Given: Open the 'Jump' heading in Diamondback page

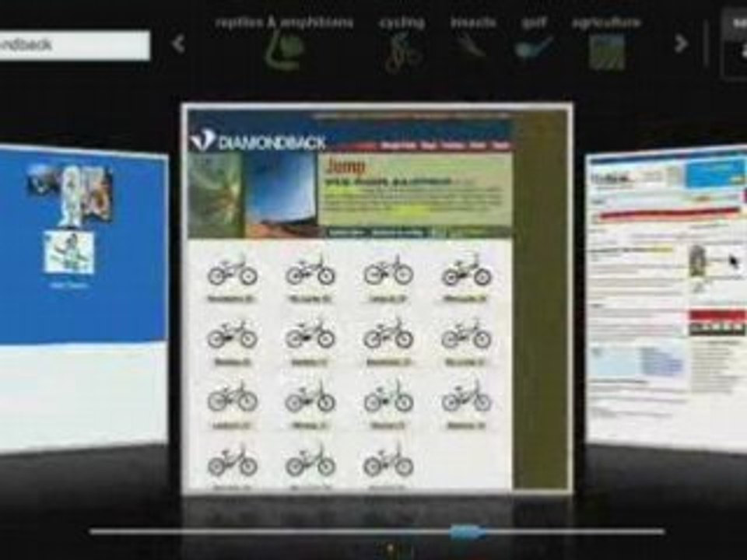Looking at the screenshot, I should (346, 166).
